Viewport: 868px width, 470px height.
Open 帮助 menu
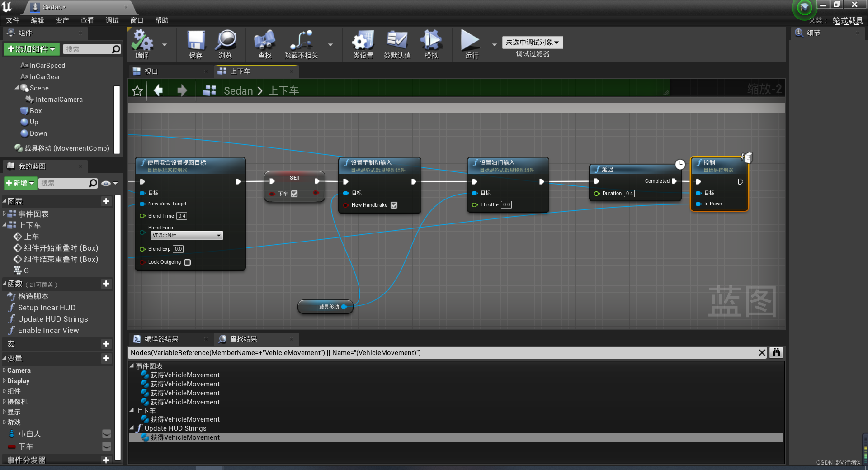coord(162,20)
